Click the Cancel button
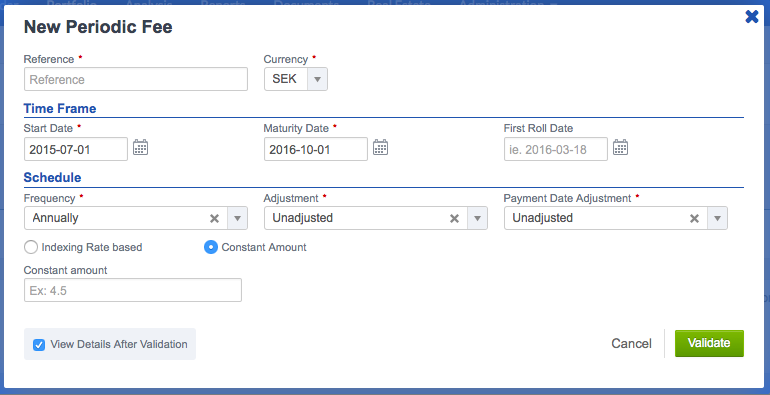The width and height of the screenshot is (770, 395). (632, 343)
